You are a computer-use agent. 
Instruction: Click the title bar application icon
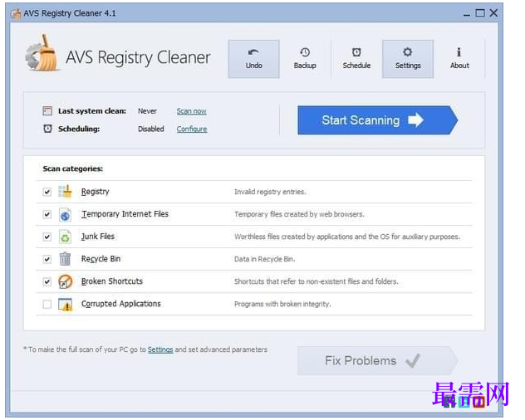[16, 13]
